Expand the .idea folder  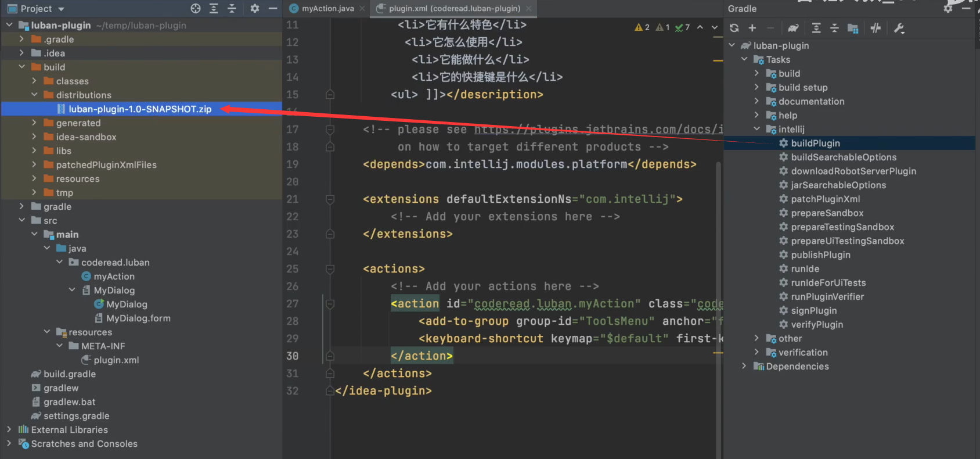click(x=21, y=53)
